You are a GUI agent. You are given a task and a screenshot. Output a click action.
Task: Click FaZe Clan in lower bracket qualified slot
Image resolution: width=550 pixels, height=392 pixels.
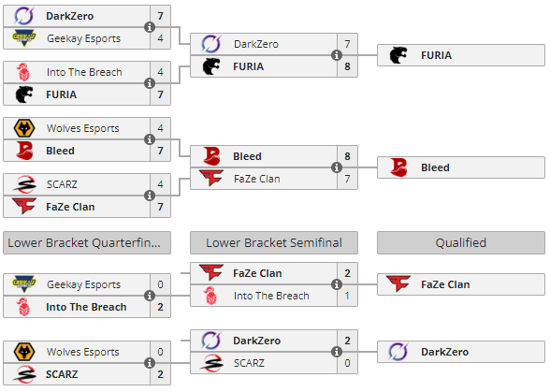tap(461, 284)
